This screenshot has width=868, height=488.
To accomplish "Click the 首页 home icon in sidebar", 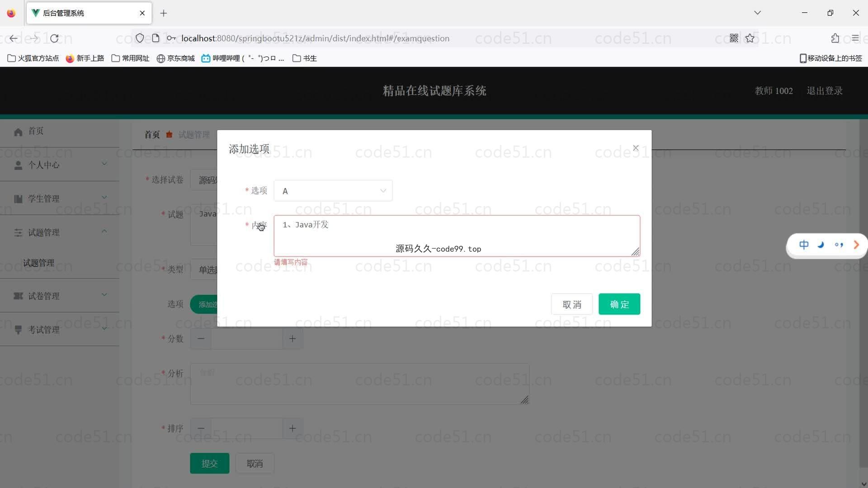I will (18, 132).
